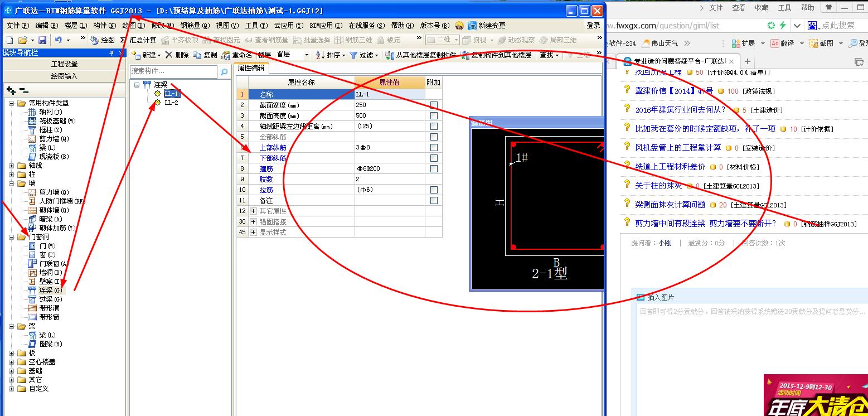Viewport: 868px width, 416px height.
Task: Click 排序 sort button
Action: [331, 55]
